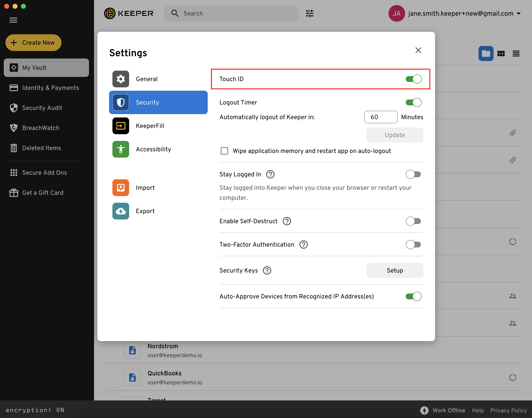Check Wipe application memory on auto-logout
Screen dimensions: 532x418
[224, 151]
